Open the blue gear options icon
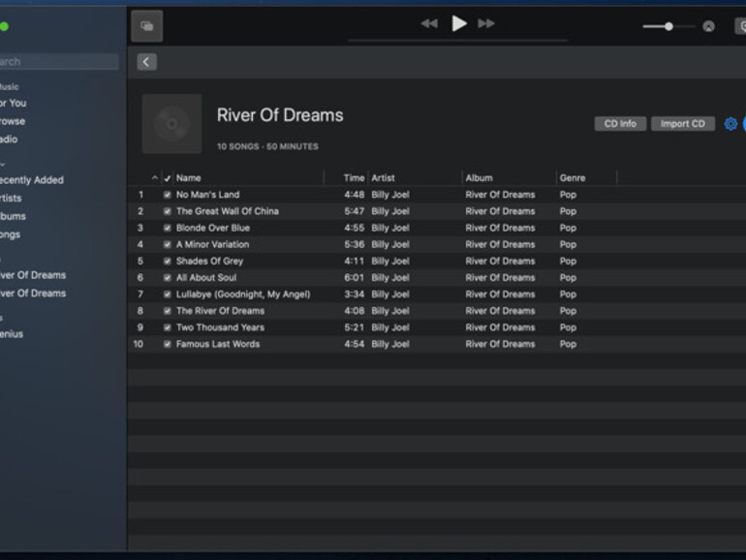 click(x=730, y=124)
